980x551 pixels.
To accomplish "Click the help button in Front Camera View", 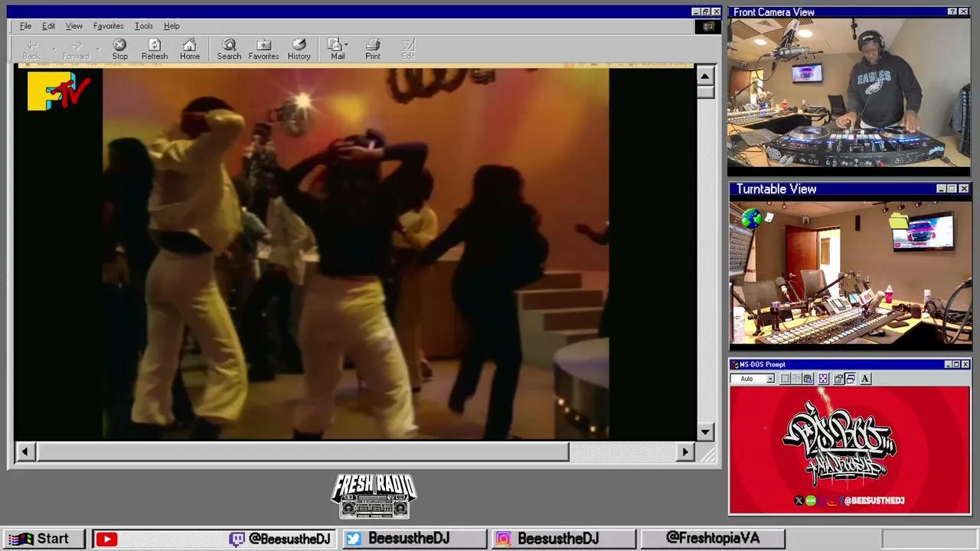I will point(952,12).
